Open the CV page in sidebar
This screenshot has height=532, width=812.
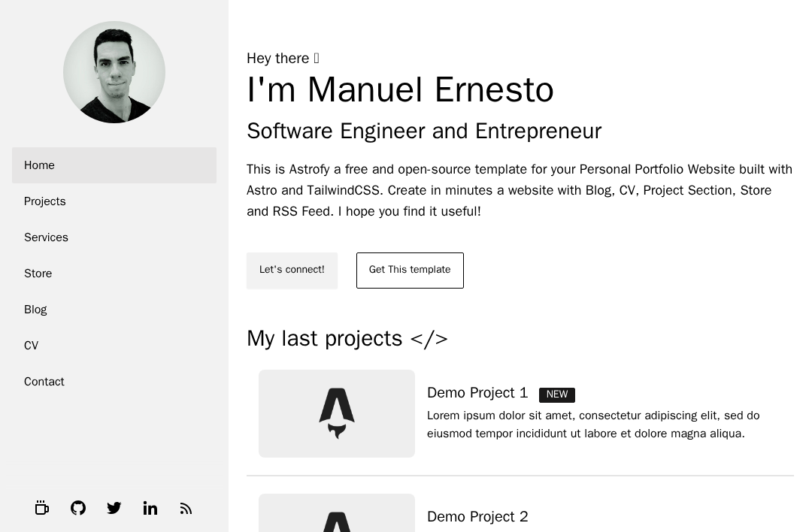114,346
